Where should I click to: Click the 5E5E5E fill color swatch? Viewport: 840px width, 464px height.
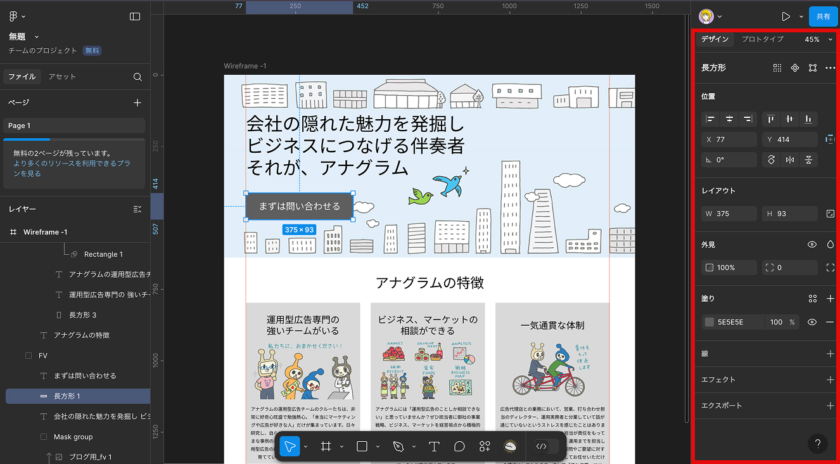point(710,322)
